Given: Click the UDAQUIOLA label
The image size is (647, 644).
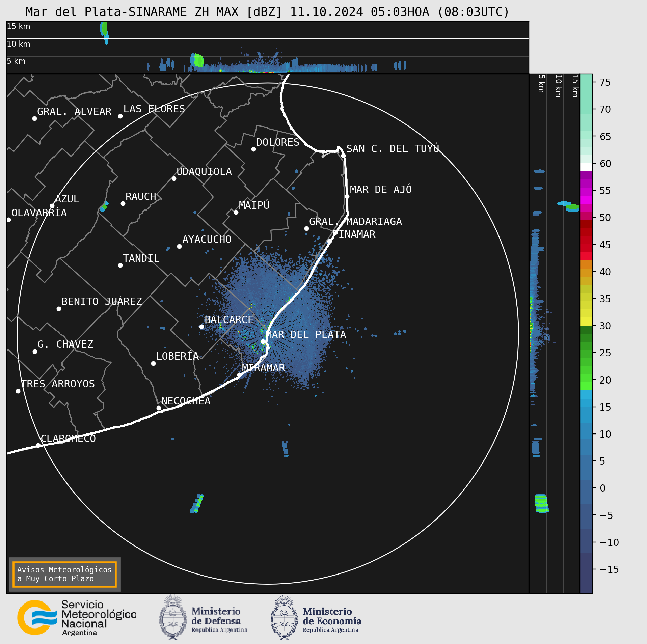Looking at the screenshot, I should (204, 172).
